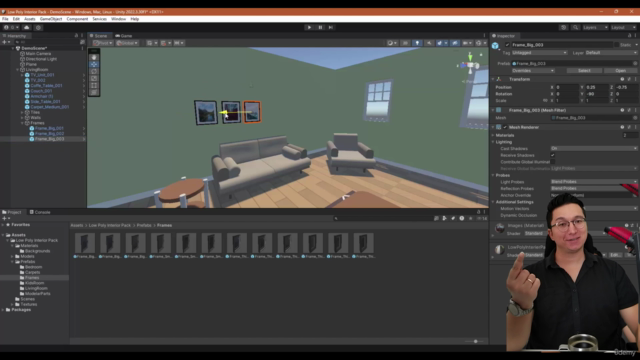Viewport: 640px width, 360px height.
Task: Click the Transform component help icon
Action: tap(622, 79)
